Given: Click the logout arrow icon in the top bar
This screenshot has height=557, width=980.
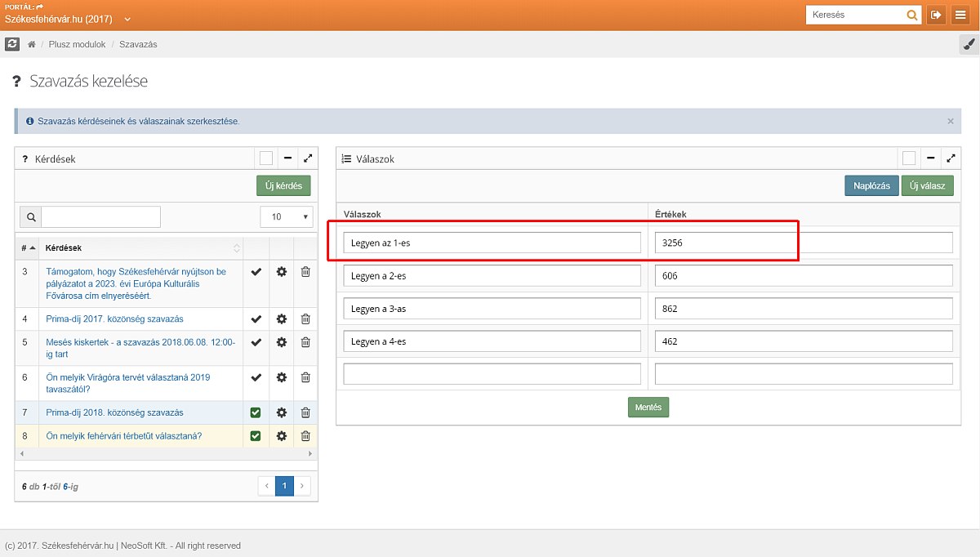Looking at the screenshot, I should click(936, 16).
